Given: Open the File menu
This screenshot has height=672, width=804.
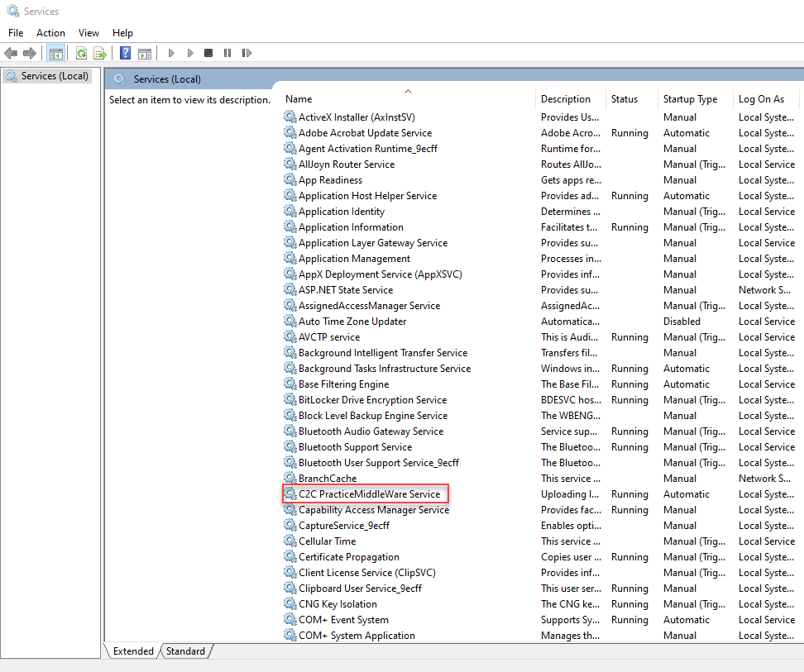Looking at the screenshot, I should pyautogui.click(x=16, y=33).
